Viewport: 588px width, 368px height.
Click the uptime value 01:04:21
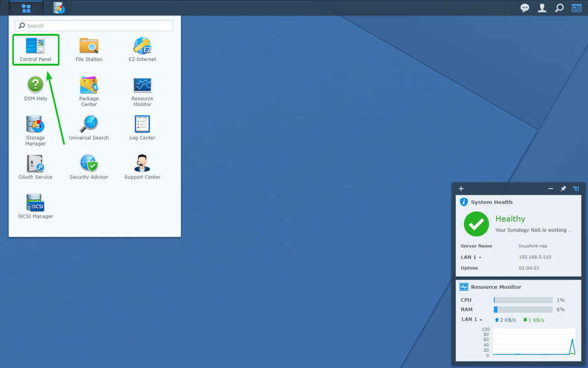coord(529,268)
